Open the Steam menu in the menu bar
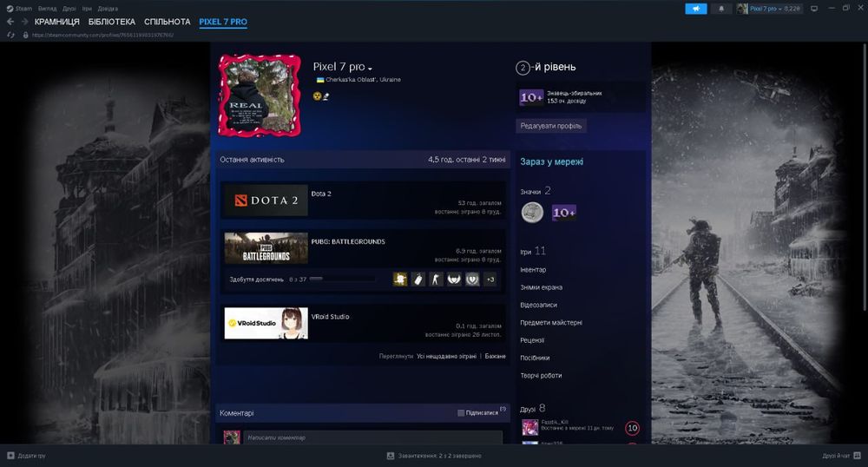Viewport: 868px width, 467px height. coord(19,9)
